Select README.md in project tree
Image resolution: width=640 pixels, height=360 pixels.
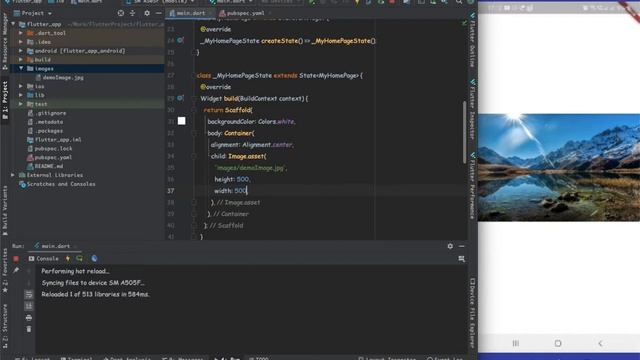coord(45,167)
